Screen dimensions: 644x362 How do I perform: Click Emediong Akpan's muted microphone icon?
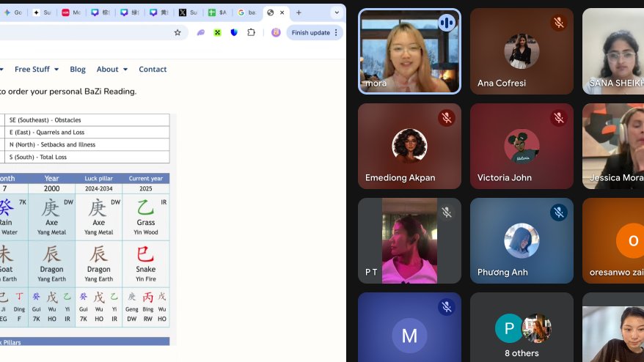click(447, 118)
